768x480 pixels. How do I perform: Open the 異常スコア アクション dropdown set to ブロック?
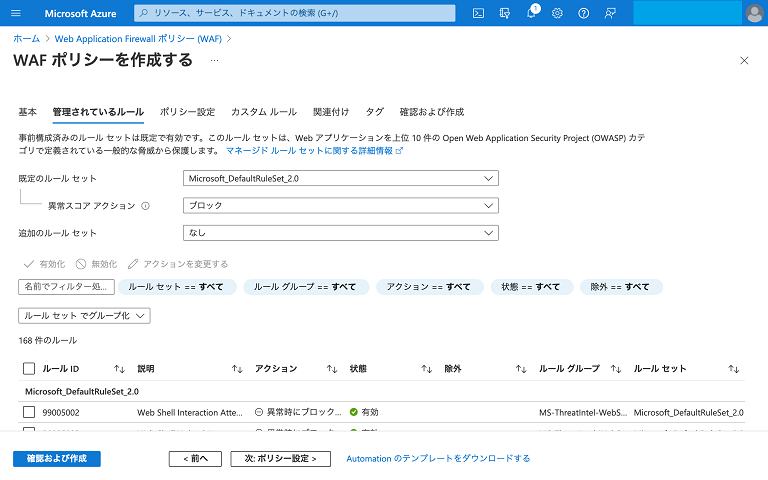click(340, 206)
